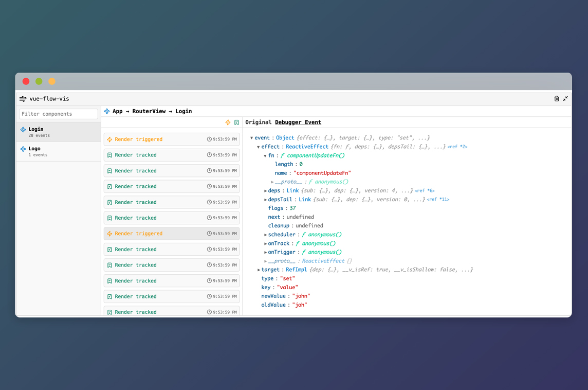
Task: Type in the Filter components field
Action: (59, 114)
